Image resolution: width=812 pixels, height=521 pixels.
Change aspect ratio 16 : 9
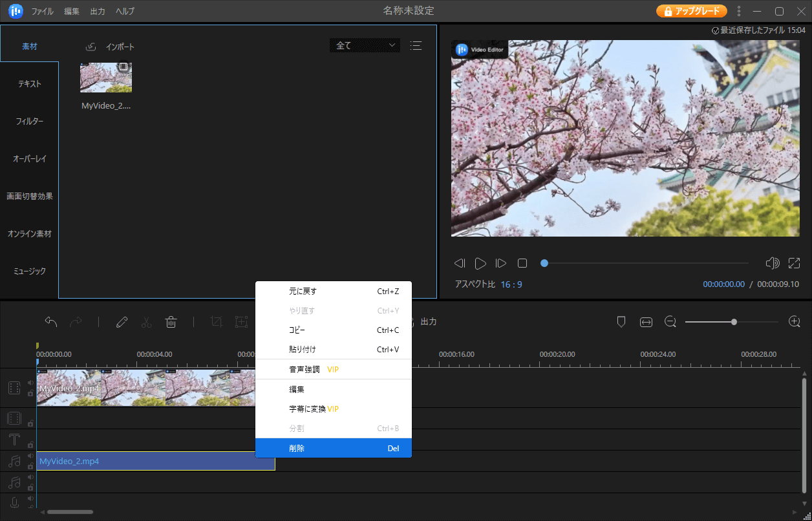coord(511,284)
